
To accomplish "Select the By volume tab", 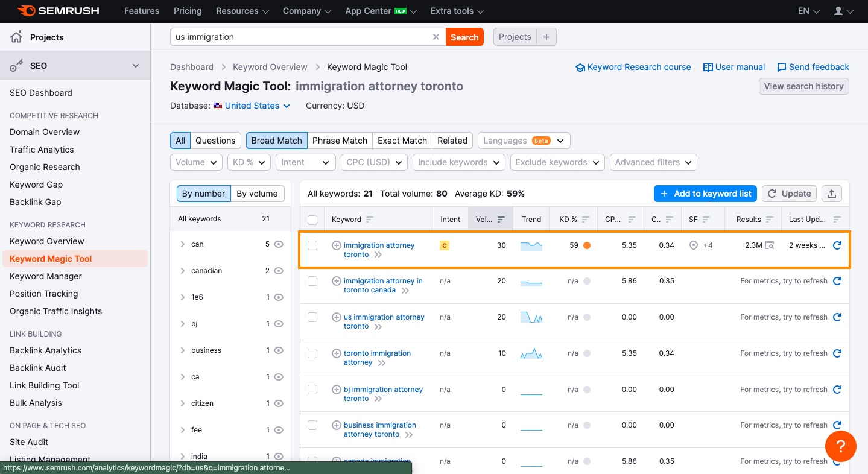I will coord(257,194).
